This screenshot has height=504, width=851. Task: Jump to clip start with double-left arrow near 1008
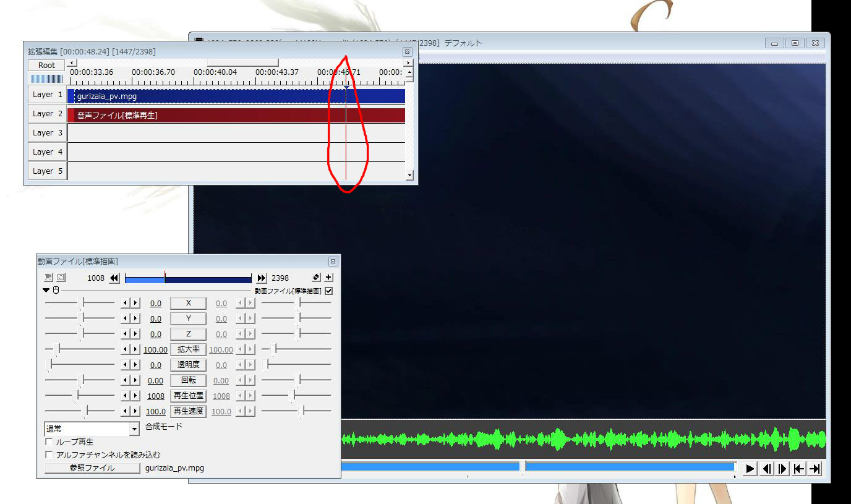pos(114,278)
